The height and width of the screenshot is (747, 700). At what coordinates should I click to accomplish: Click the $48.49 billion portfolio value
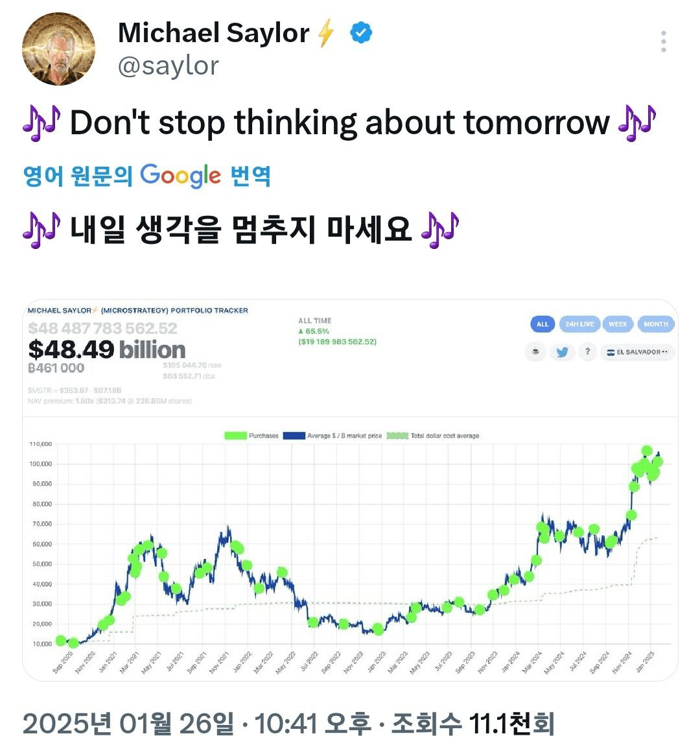pyautogui.click(x=107, y=350)
